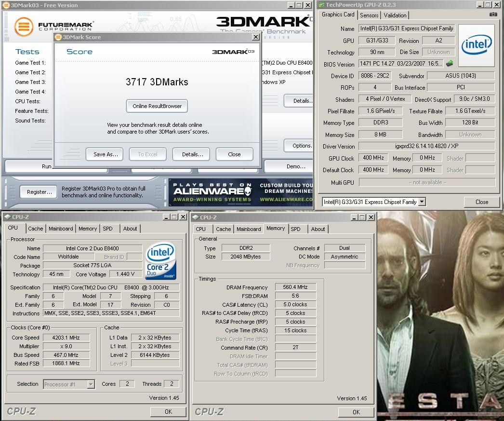Viewport: 504px width, 421px height.
Task: Click the memory Size value 2048 MBytes
Action: 246,257
